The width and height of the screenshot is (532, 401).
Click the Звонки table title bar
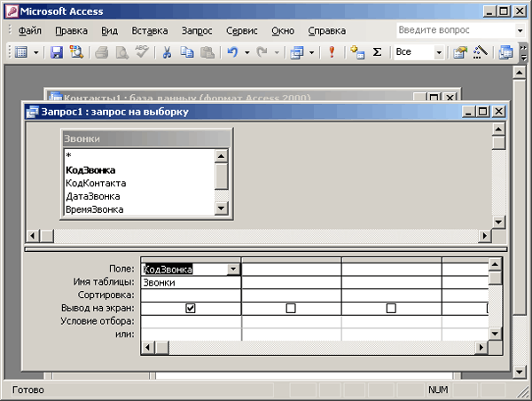146,138
